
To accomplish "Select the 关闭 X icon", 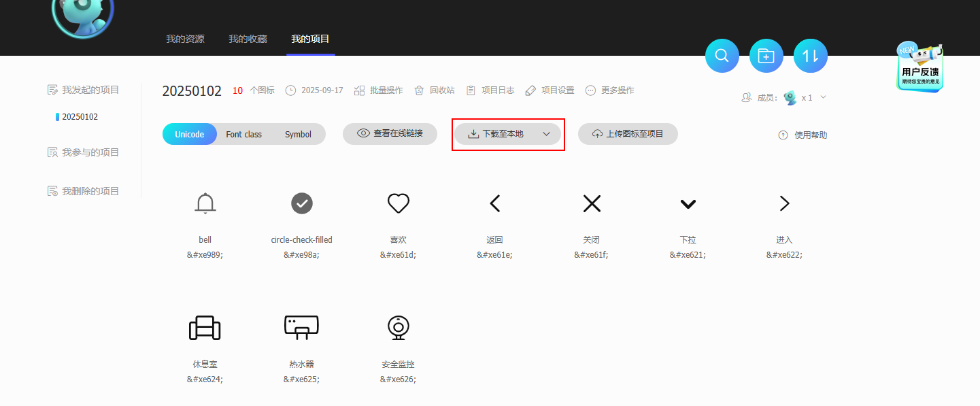I will pos(592,203).
